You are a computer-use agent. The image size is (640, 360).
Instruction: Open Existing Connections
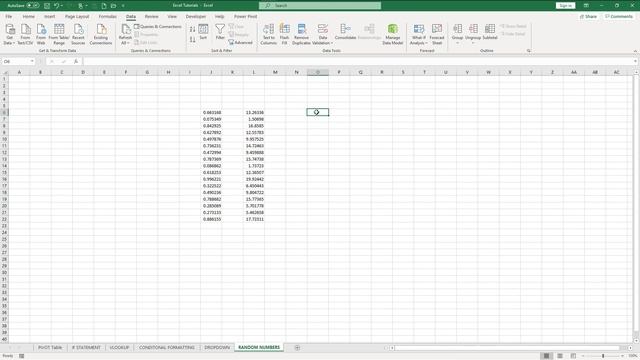[101, 34]
